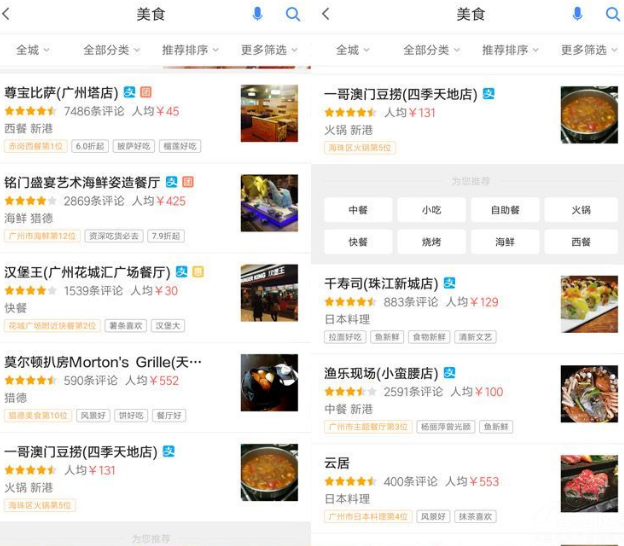
Task: Tap the back arrow on left screen
Action: tap(6, 14)
